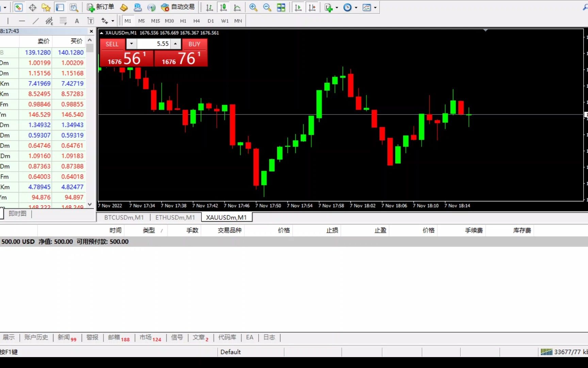The width and height of the screenshot is (588, 368).
Task: Open the Navigator folder-star icon
Action: pos(46,7)
